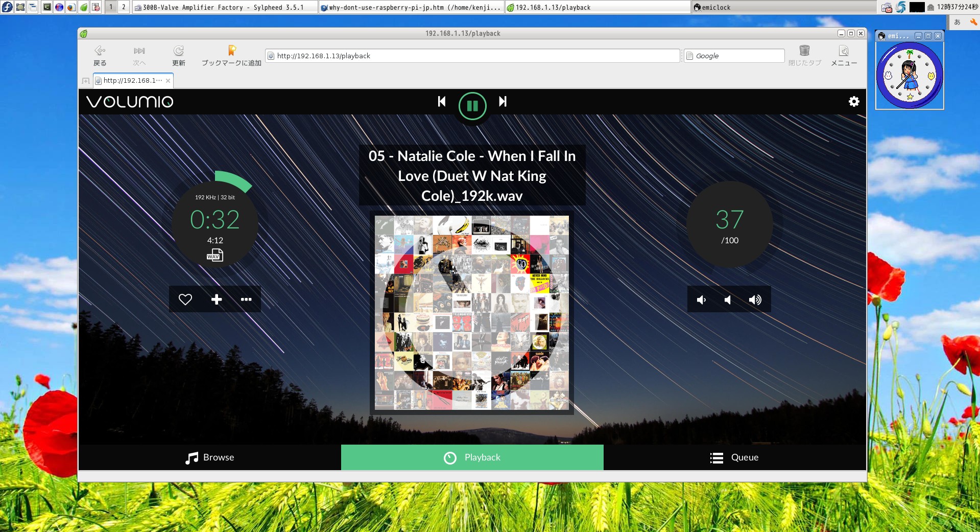Open Volumio settings gear menu

[x=853, y=102]
